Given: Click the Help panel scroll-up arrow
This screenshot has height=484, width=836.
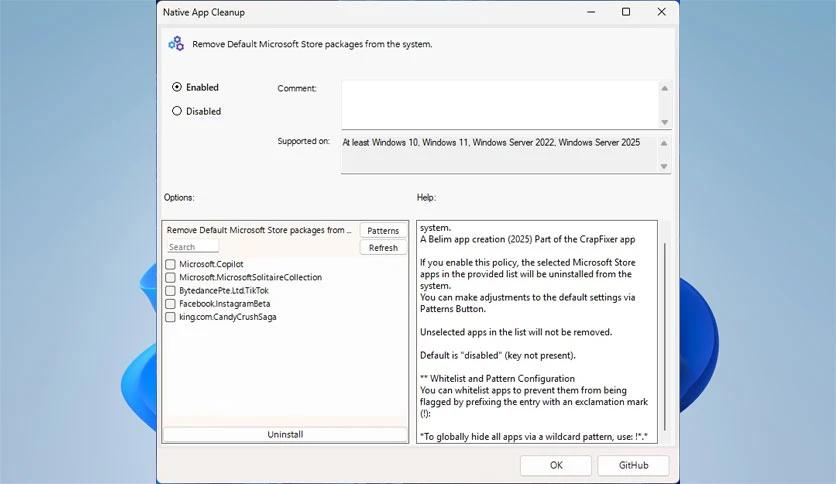Looking at the screenshot, I should [x=665, y=228].
